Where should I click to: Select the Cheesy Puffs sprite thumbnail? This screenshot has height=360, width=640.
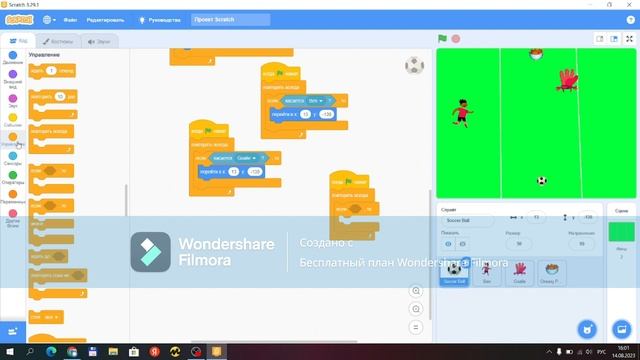click(x=552, y=273)
